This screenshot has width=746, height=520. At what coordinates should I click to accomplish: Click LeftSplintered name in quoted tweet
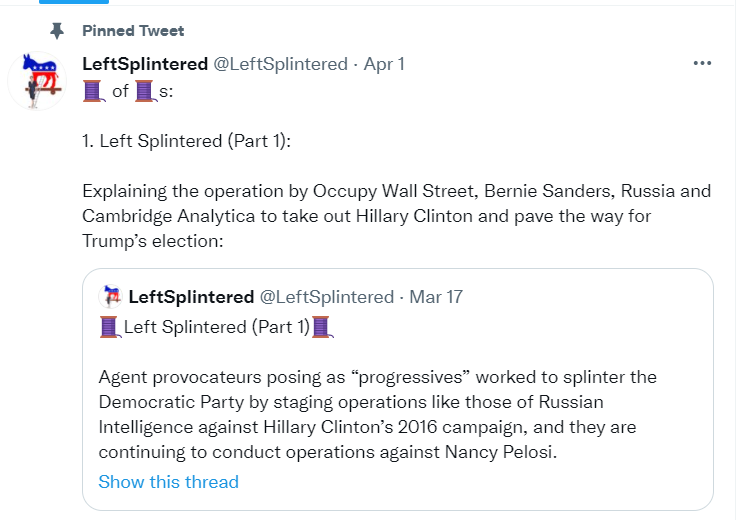(191, 297)
